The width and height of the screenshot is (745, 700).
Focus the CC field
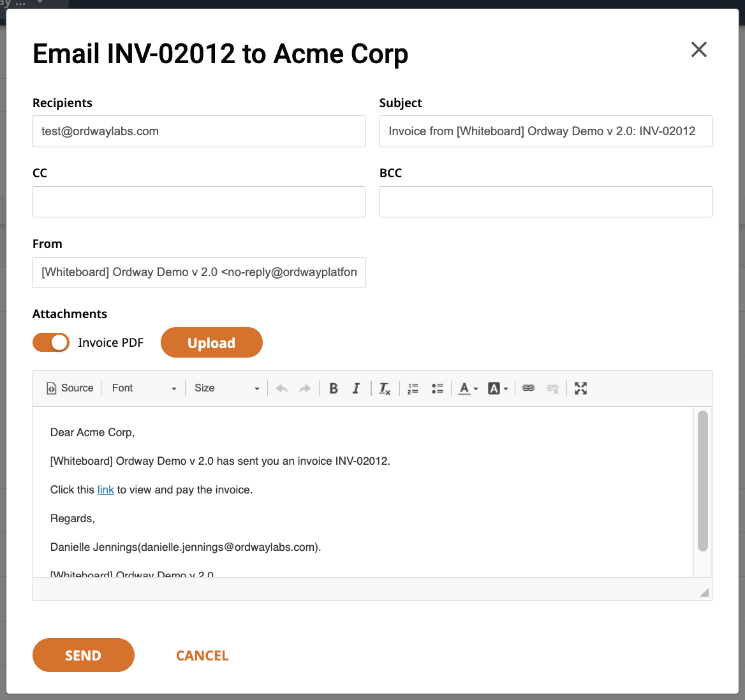[198, 202]
